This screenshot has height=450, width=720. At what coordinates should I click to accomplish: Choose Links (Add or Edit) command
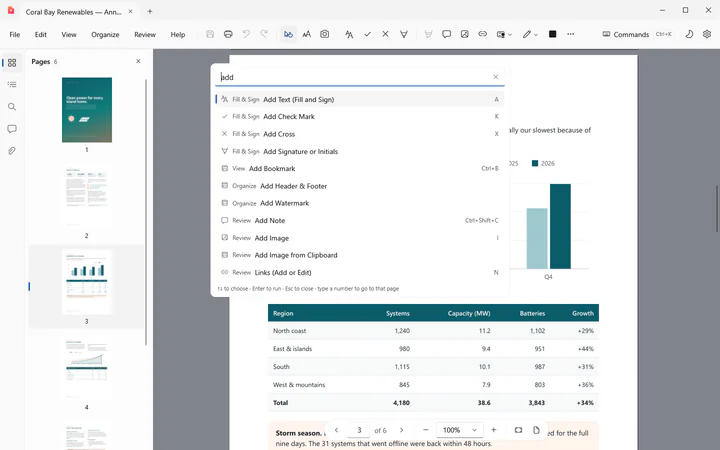tap(360, 272)
